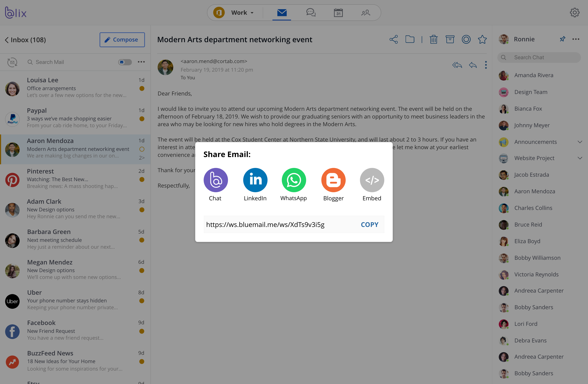Focus the Search Chat field
The image size is (588, 384).
pyautogui.click(x=539, y=58)
